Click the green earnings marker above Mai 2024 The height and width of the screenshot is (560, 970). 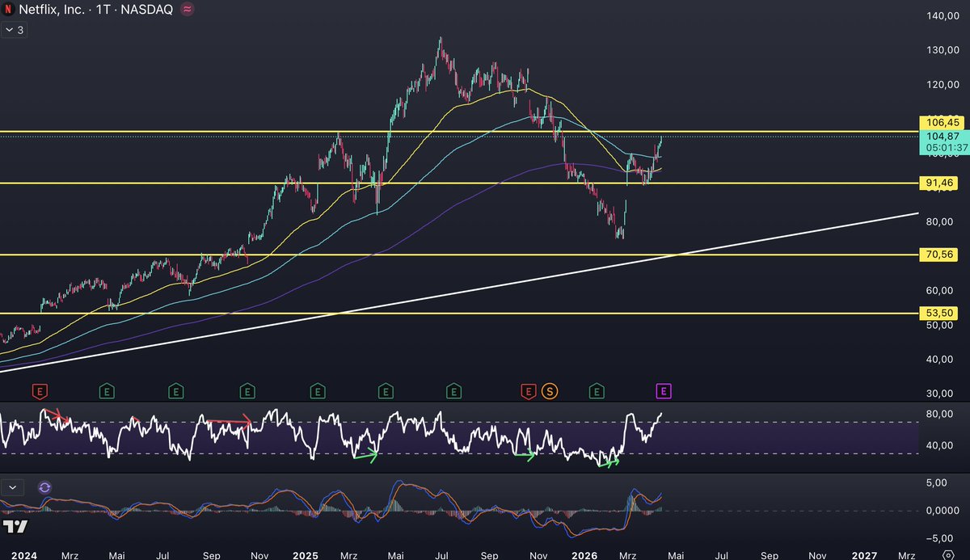pyautogui.click(x=107, y=391)
